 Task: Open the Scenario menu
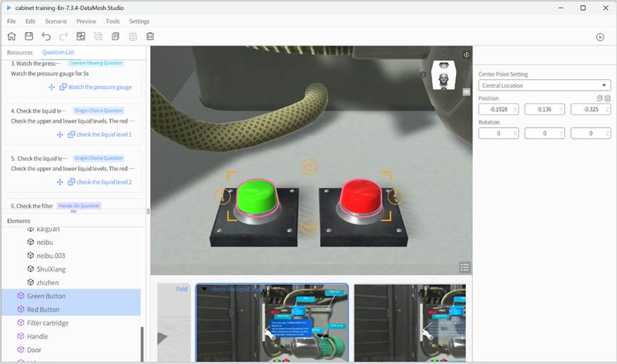coord(56,21)
